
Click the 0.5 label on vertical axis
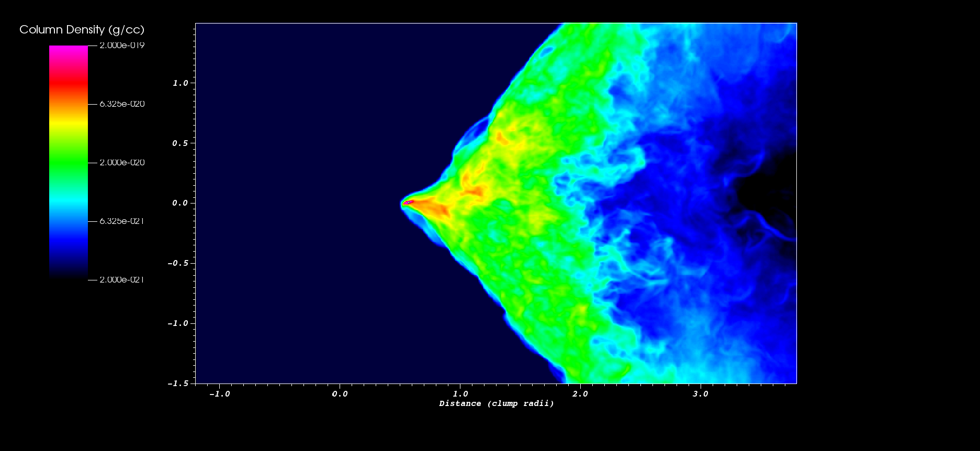pos(180,143)
